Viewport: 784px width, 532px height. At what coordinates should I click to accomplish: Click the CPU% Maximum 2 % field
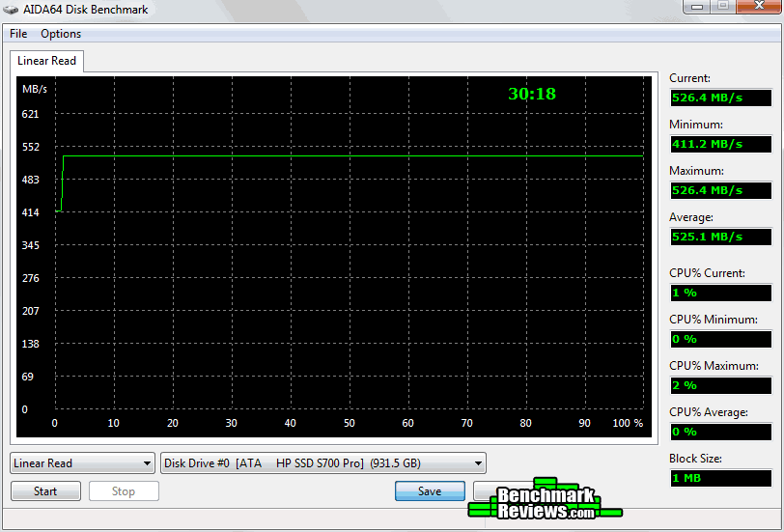tap(720, 385)
